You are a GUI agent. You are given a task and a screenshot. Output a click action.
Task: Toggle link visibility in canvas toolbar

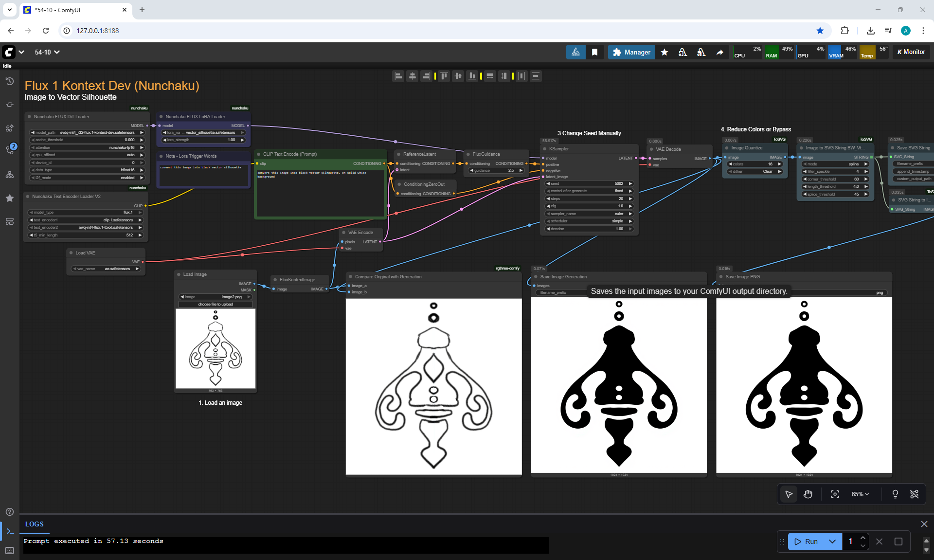point(914,494)
